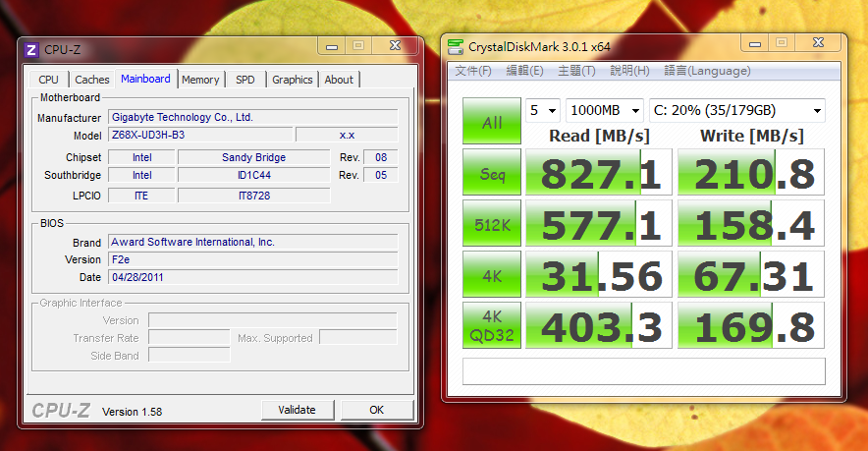Click the 4K QD32 read result 403.3
The width and height of the screenshot is (868, 451).
tap(598, 325)
